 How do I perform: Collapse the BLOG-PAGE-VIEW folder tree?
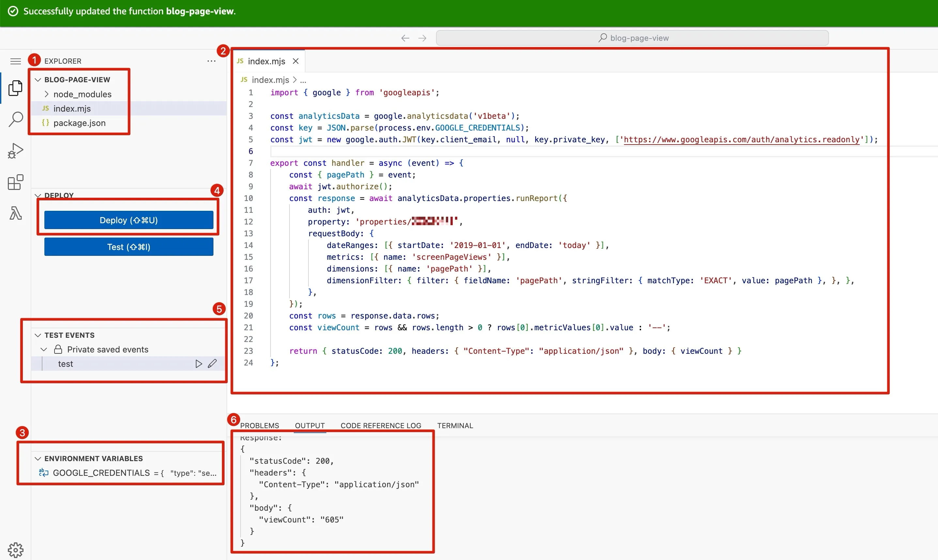(x=38, y=80)
